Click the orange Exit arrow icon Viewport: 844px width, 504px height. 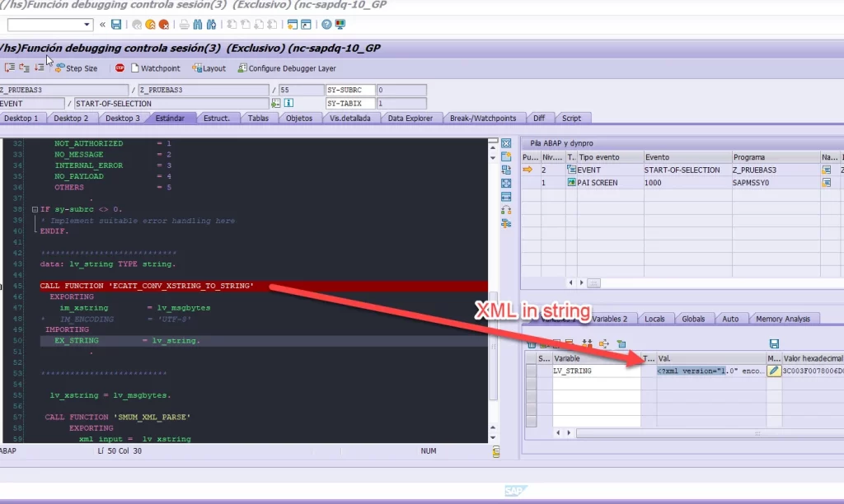pyautogui.click(x=150, y=24)
